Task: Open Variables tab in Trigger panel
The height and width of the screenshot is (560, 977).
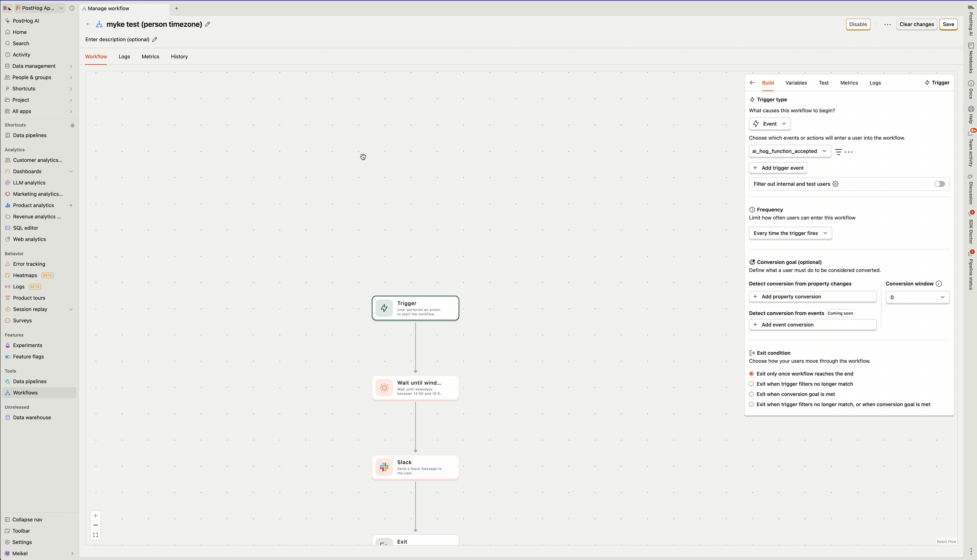Action: [796, 83]
